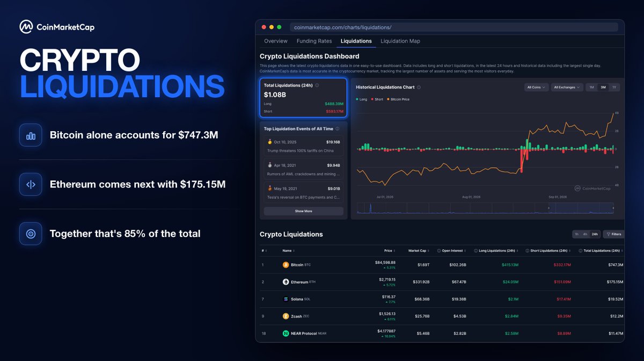
Task: Select the 1Y chart range
Action: (x=614, y=87)
